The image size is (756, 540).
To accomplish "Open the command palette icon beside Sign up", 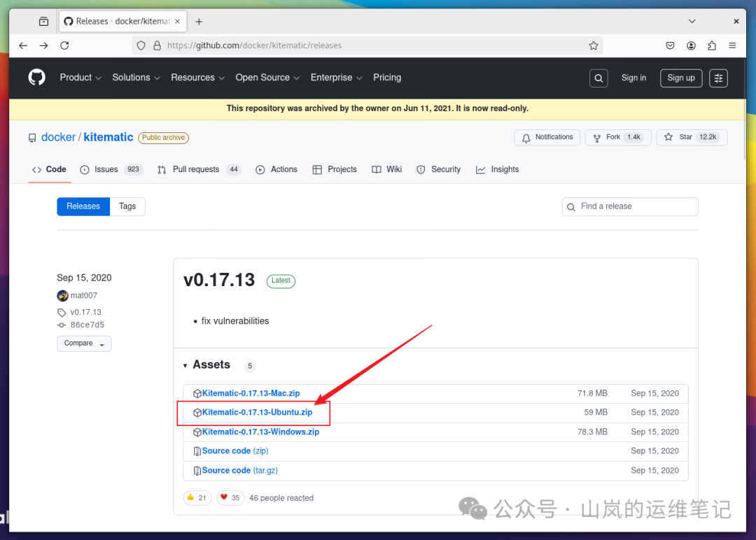I will point(718,78).
